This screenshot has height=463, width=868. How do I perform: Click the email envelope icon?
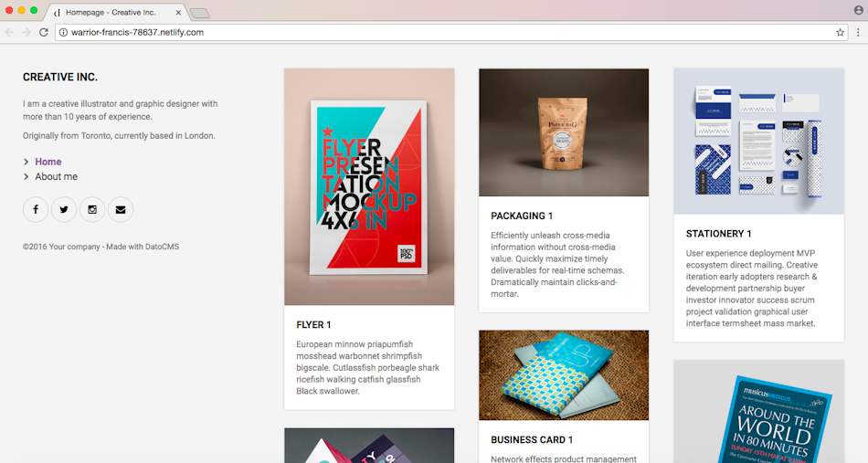121,210
